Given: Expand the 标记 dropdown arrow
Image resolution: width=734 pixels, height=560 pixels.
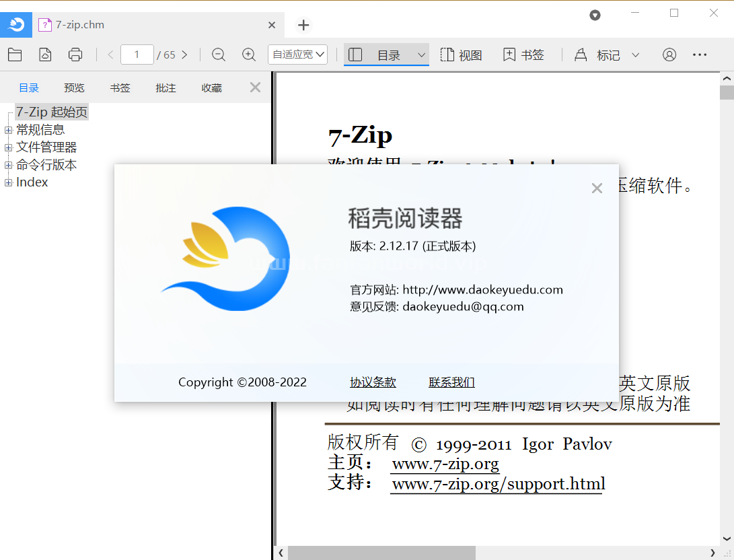Looking at the screenshot, I should [635, 55].
